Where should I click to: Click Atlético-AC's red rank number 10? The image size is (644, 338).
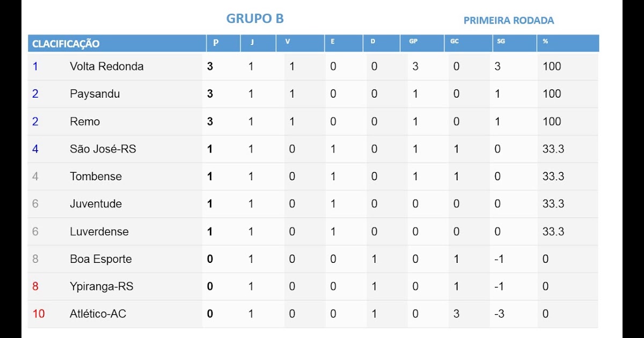tap(39, 314)
